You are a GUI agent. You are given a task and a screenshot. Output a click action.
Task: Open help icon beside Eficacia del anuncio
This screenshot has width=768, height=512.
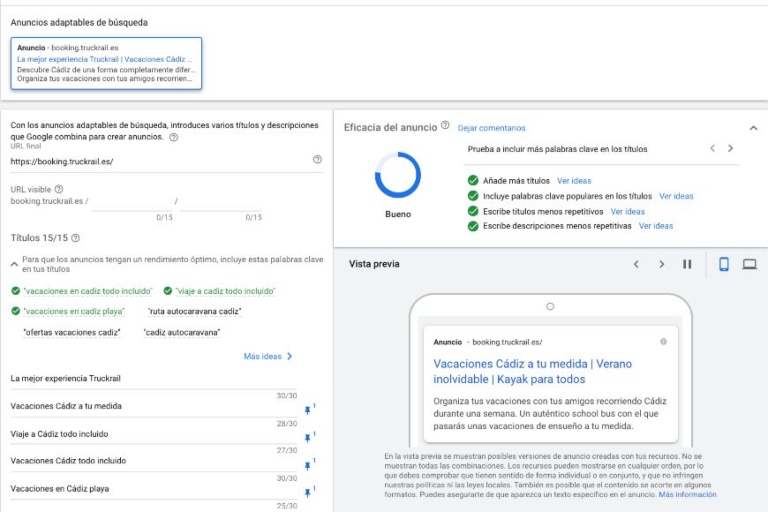pos(445,125)
